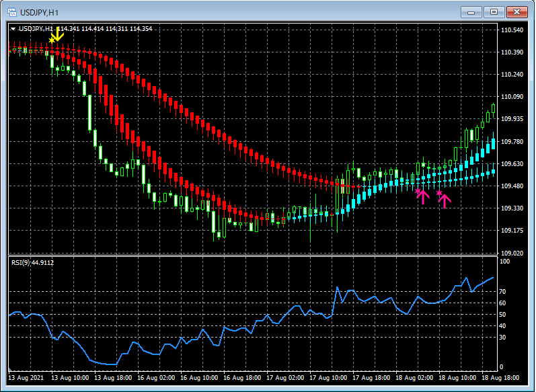Click the 17 Aug 10:00 time label
The image size is (536, 392).
(328, 378)
